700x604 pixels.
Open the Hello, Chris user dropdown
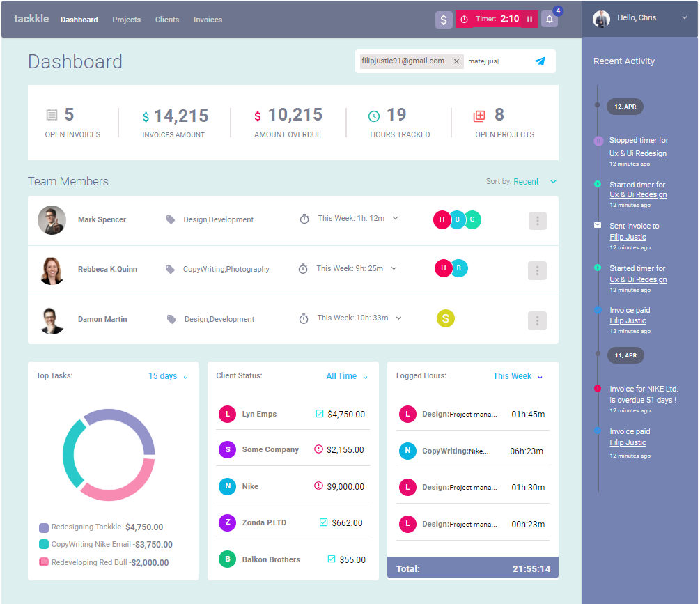[x=685, y=18]
